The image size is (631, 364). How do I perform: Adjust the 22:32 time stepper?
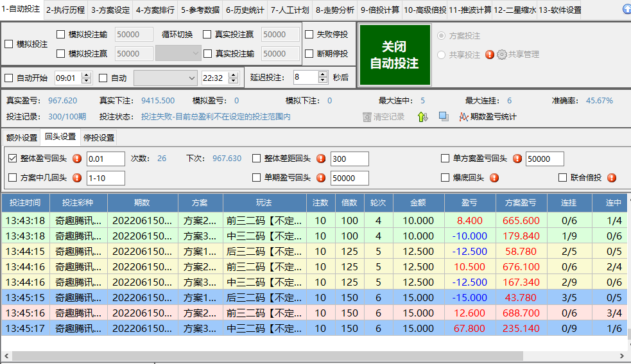234,78
